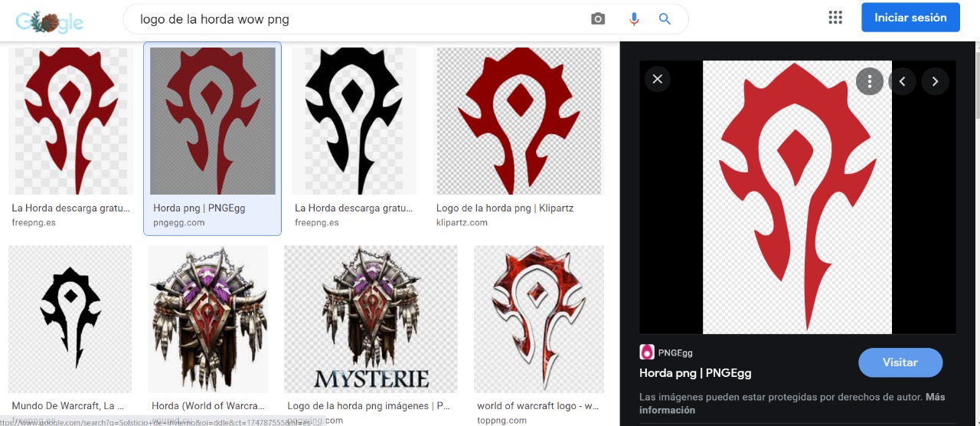980x426 pixels.
Task: Click the Visitar button
Action: [900, 362]
